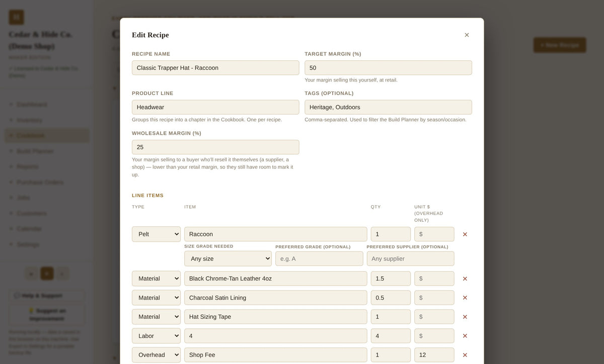The image size is (604, 364).
Task: Click the Suggest an Improvement button
Action: click(x=47, y=315)
